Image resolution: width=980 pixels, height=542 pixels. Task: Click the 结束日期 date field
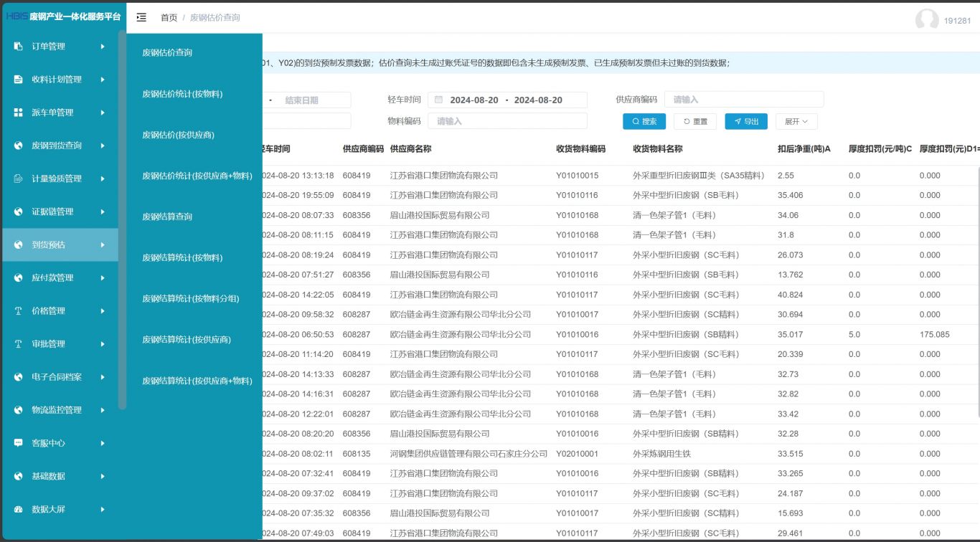pos(301,100)
